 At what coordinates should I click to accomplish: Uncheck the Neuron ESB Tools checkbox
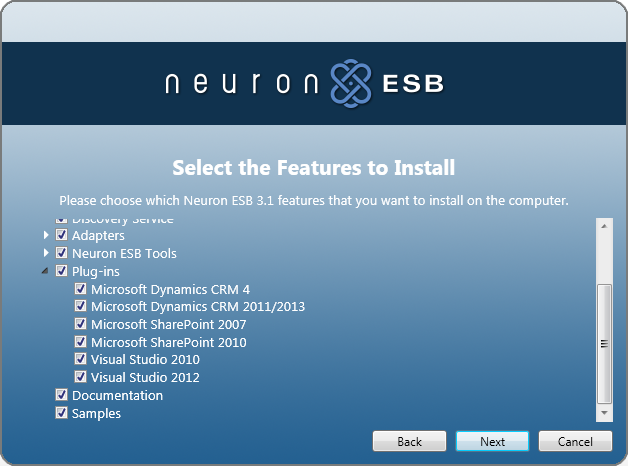[x=61, y=253]
